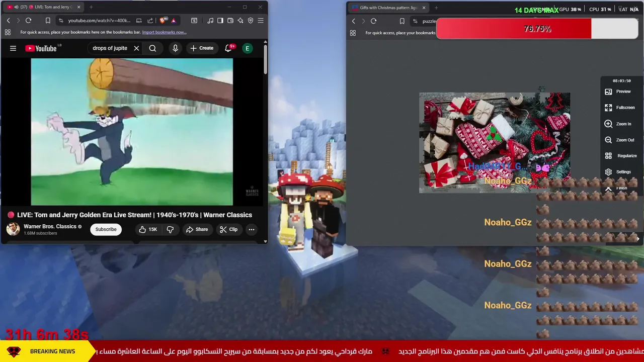Open the music note playlist icon
This screenshot has width=644, height=362.
pos(210,21)
